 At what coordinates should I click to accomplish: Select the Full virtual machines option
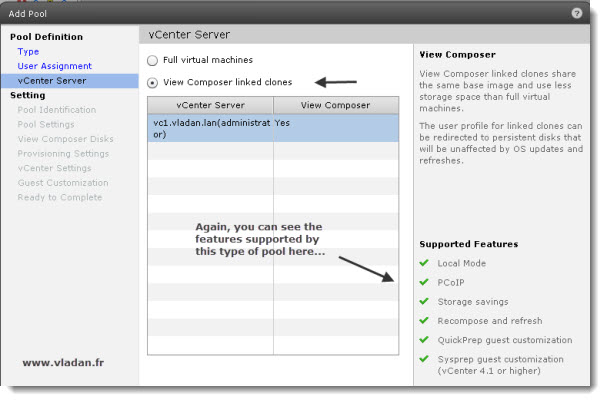click(152, 60)
